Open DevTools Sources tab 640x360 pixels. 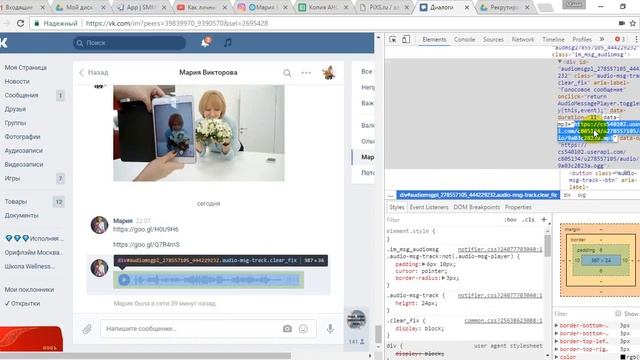[493, 40]
